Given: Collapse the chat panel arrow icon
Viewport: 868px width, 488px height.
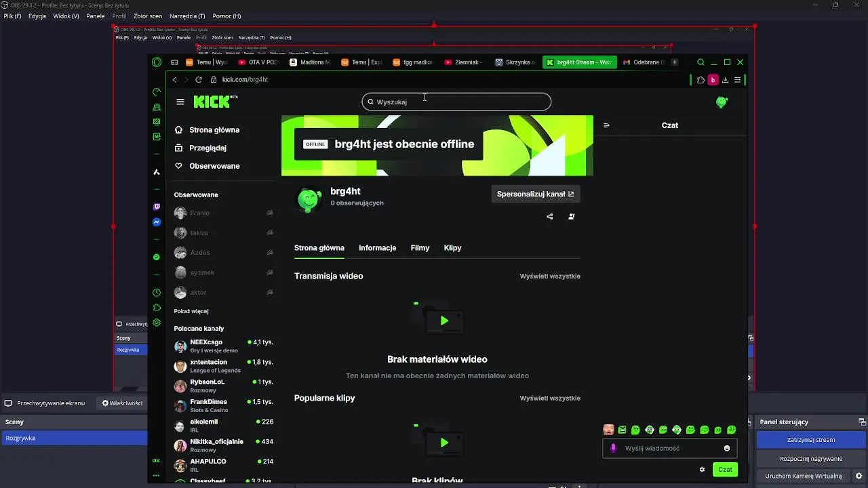Looking at the screenshot, I should (x=606, y=125).
